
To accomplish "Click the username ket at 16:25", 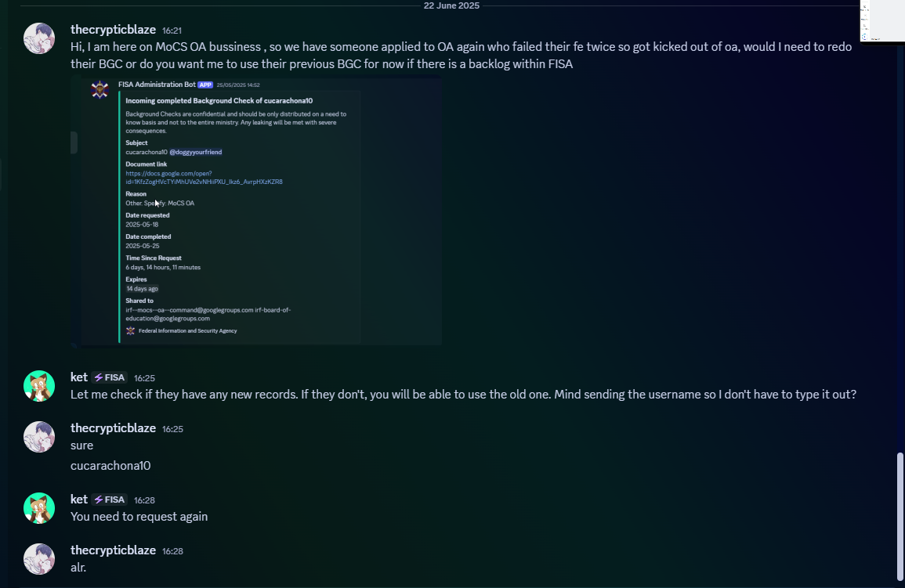I will pos(79,377).
